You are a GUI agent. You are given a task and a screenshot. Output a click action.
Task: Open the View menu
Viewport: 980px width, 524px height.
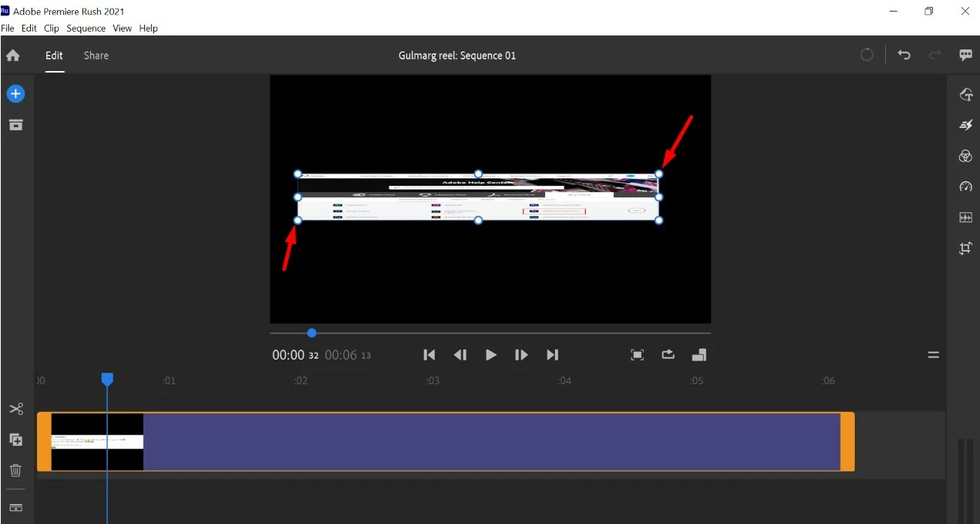coord(123,29)
